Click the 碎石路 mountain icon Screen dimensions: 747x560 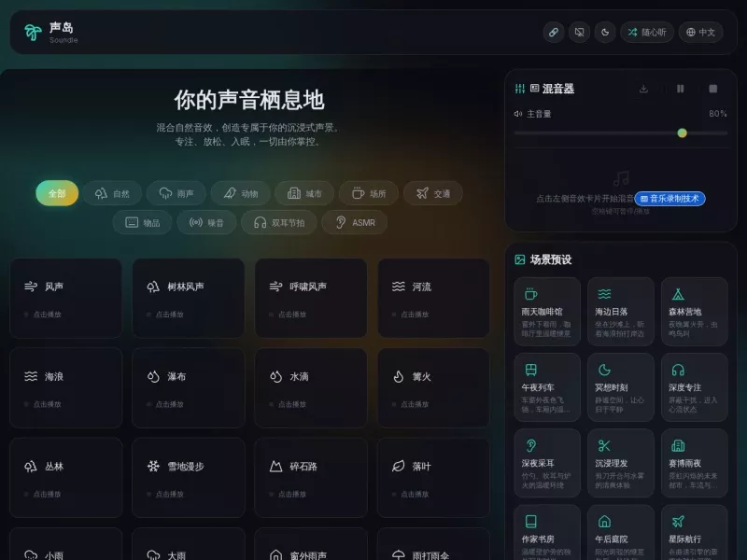point(275,467)
